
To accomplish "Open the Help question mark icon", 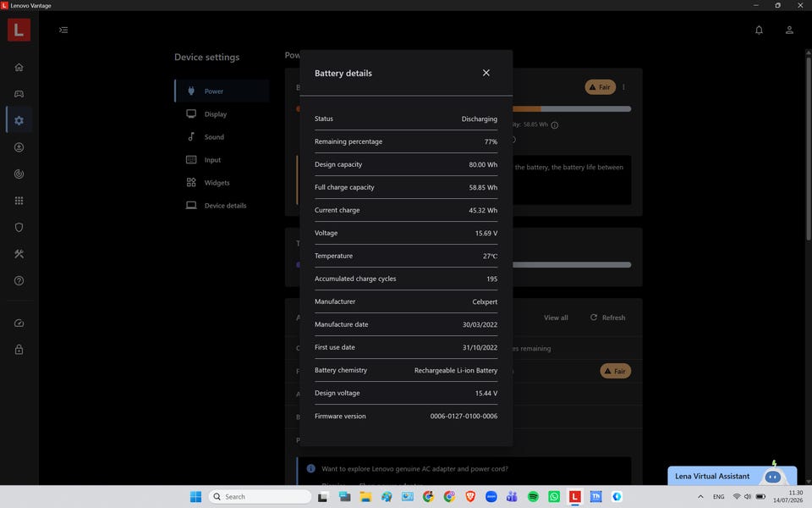I will pyautogui.click(x=19, y=280).
